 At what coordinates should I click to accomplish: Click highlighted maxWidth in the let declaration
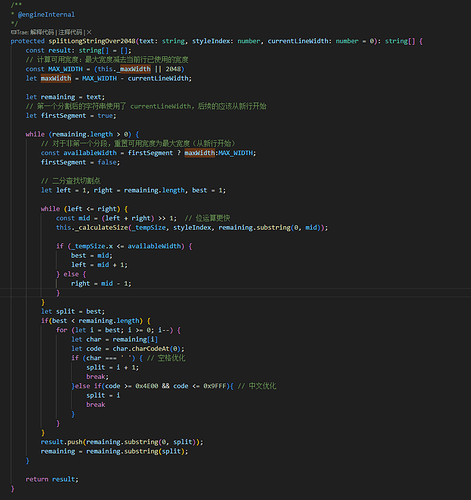tap(56, 78)
